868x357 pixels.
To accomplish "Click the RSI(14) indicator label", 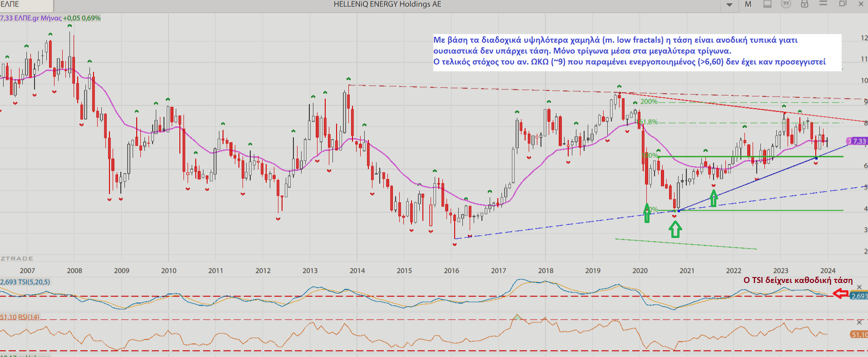I will [20, 317].
